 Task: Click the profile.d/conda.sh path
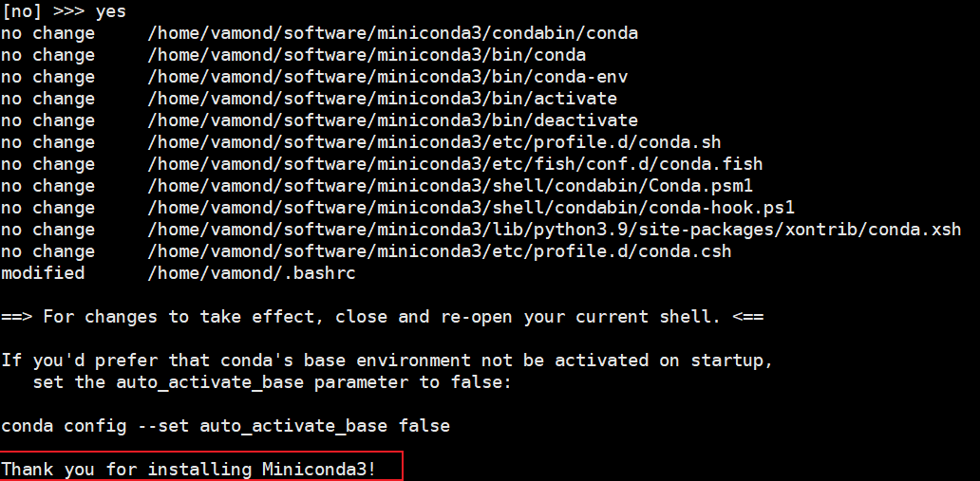[434, 142]
